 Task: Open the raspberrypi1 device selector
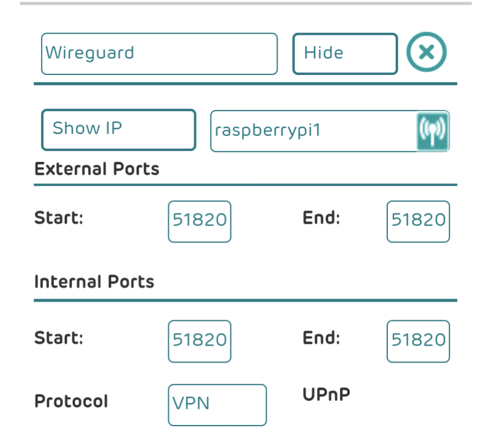(312, 131)
